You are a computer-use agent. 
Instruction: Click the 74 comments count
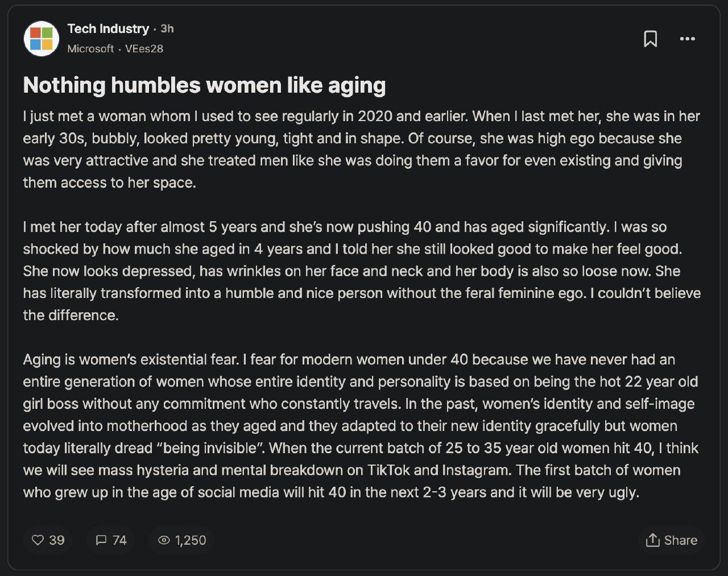point(119,540)
